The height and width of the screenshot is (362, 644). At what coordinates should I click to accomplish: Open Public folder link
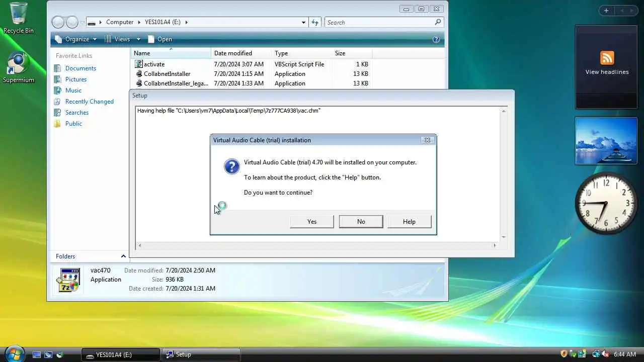click(x=73, y=124)
